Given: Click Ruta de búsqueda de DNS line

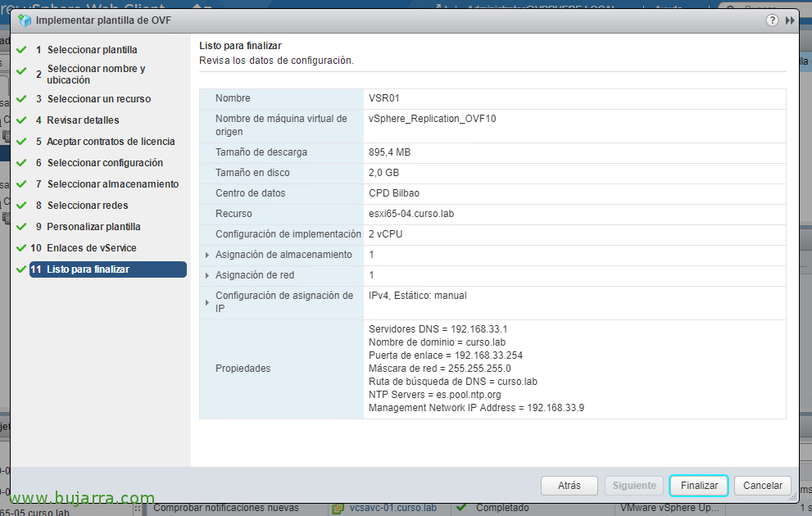Looking at the screenshot, I should click(x=453, y=382).
